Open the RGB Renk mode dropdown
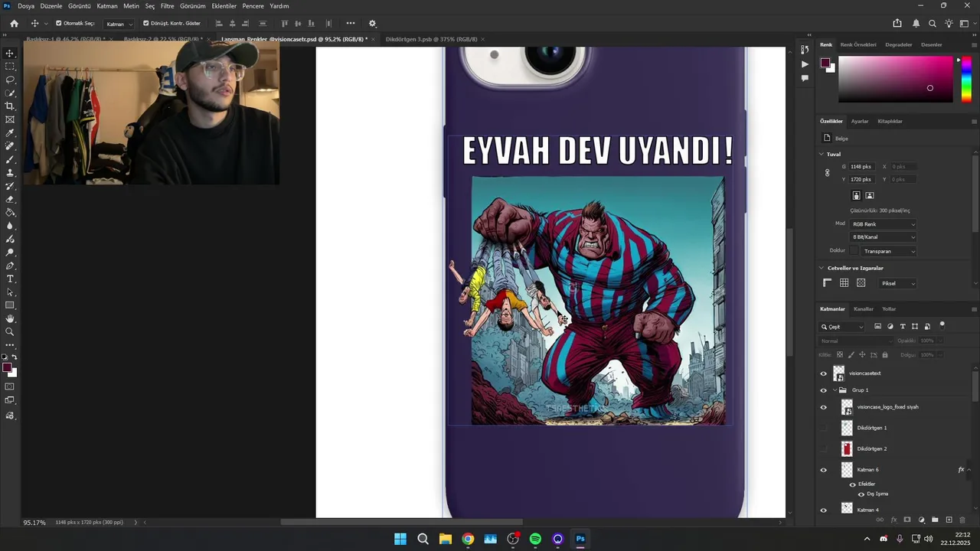Image resolution: width=980 pixels, height=551 pixels. click(x=884, y=224)
